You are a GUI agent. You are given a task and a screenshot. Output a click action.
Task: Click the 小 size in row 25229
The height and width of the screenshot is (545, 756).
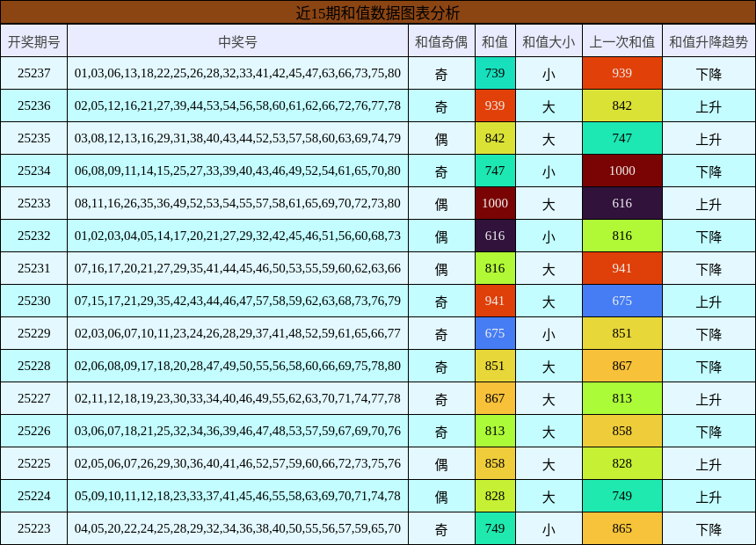pos(549,334)
